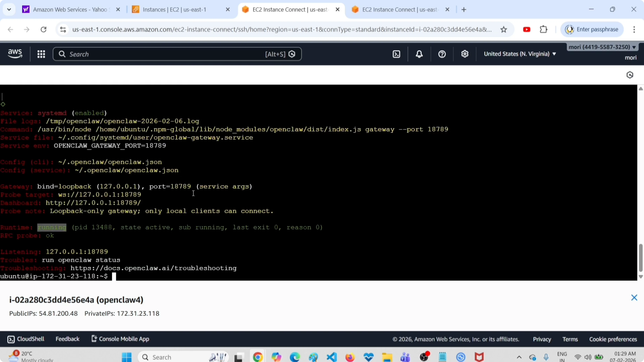
Task: Bookmark this page with the star icon
Action: pyautogui.click(x=504, y=30)
